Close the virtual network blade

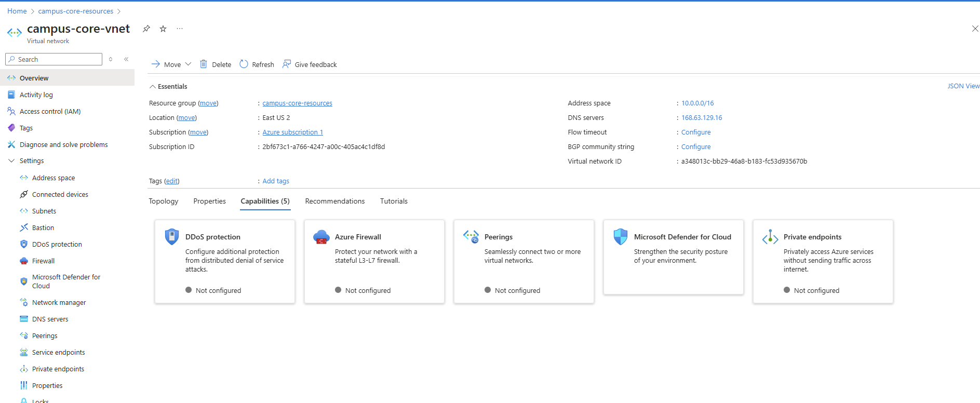(x=975, y=29)
